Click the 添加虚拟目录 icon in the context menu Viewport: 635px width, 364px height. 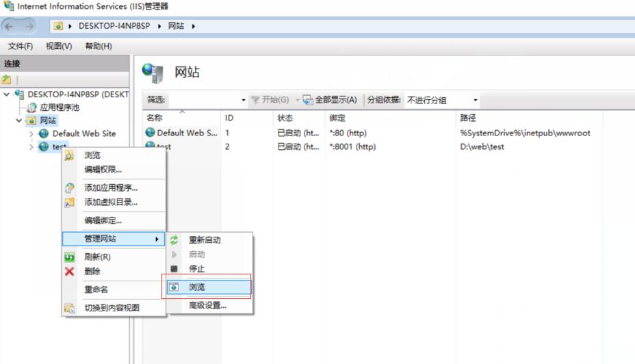69,202
